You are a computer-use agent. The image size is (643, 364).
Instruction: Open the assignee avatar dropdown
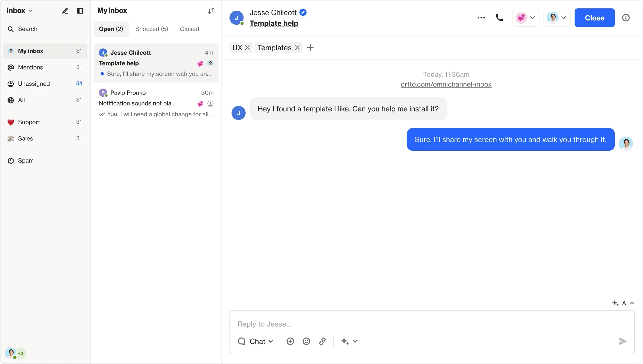(x=557, y=18)
